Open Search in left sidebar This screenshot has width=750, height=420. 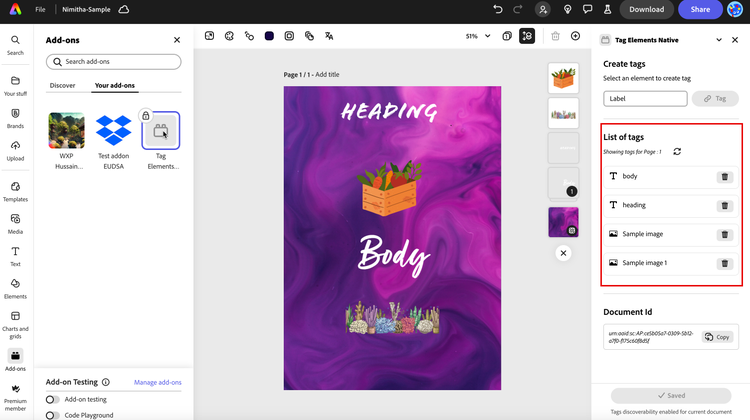[x=15, y=45]
